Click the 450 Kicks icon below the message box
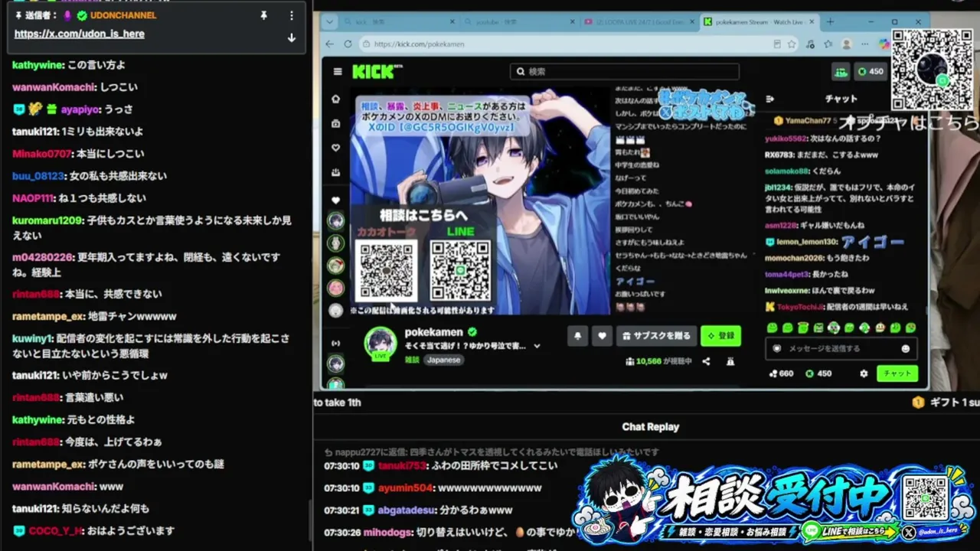This screenshot has width=980, height=551. pos(810,373)
